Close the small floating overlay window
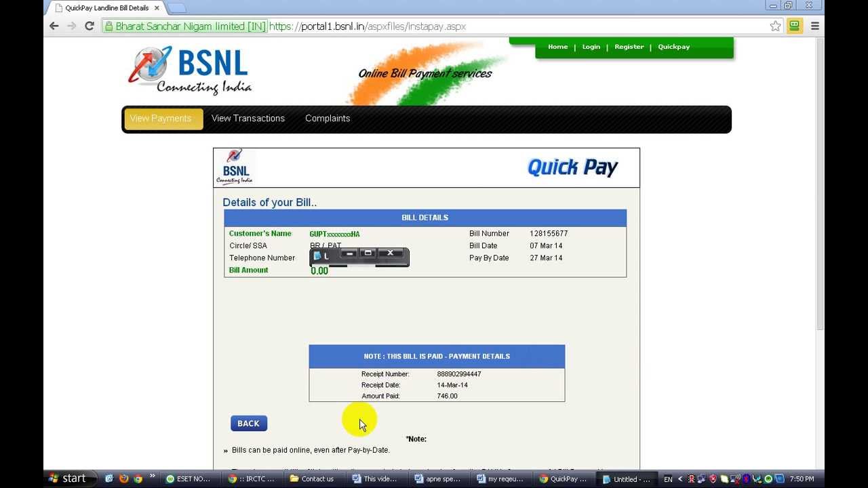This screenshot has height=488, width=868. [x=390, y=253]
